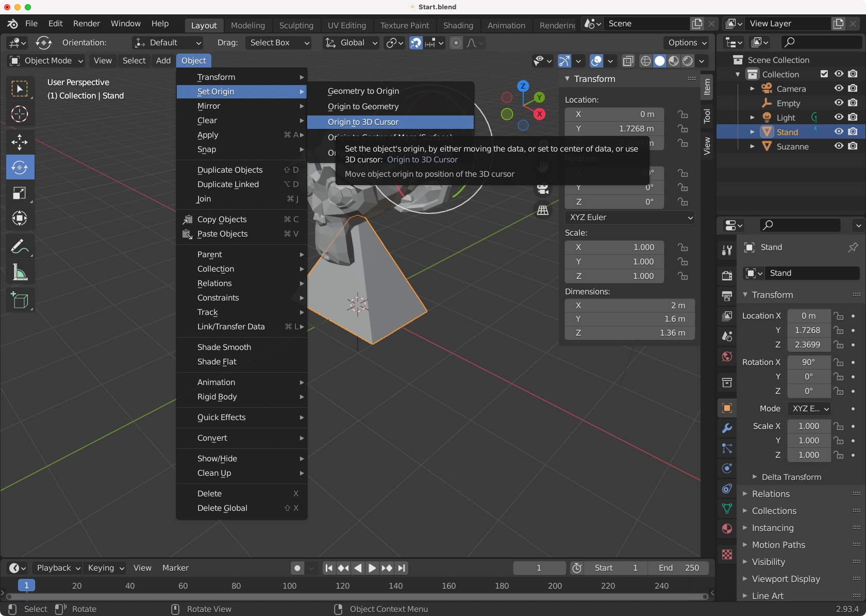
Task: Click the End frame field
Action: (678, 568)
